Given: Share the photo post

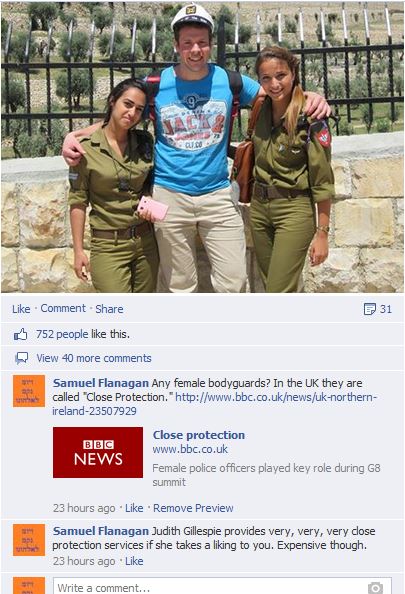Looking at the screenshot, I should pos(109,309).
